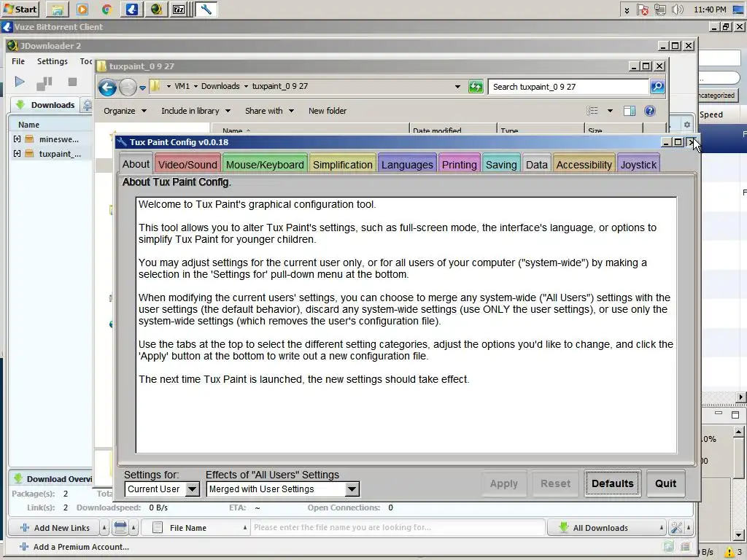Expand the 'tuxpaint_...' package row
Viewport: 747px width, 560px height.
17,154
